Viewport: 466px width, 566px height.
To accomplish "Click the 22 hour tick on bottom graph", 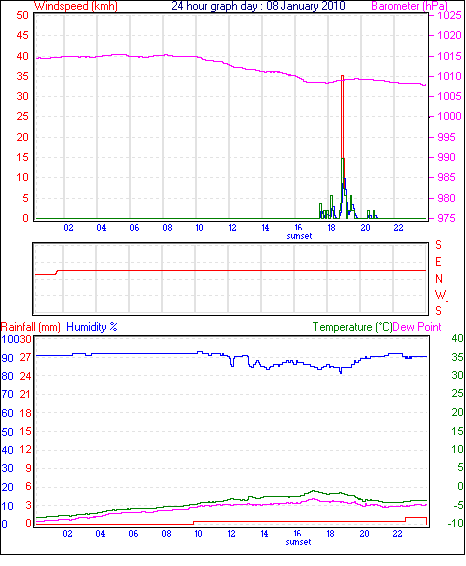I will (x=397, y=534).
